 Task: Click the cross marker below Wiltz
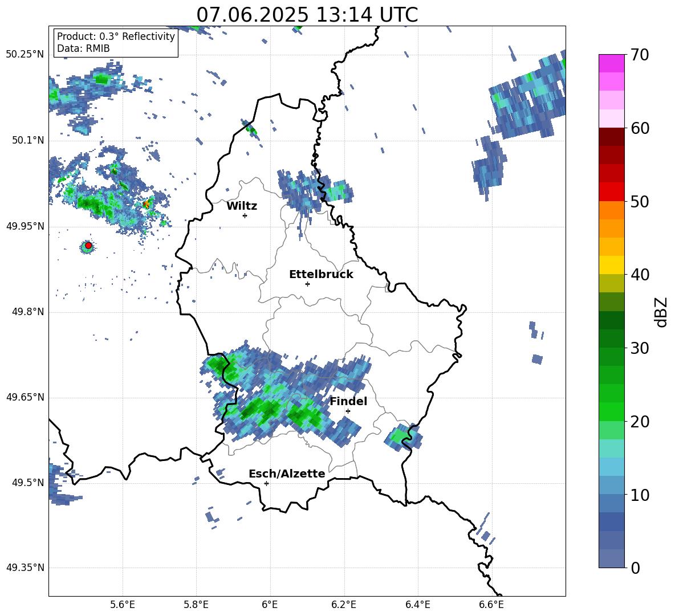245,215
